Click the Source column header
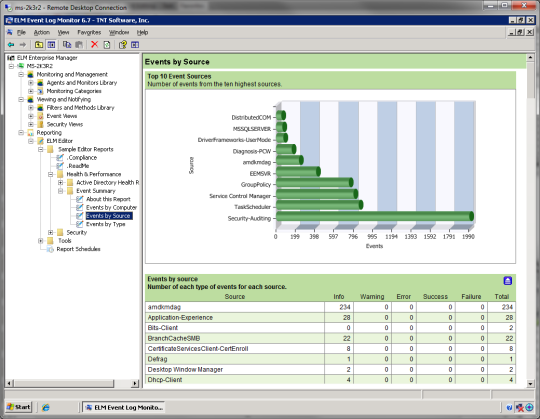The width and height of the screenshot is (540, 419). [x=235, y=296]
